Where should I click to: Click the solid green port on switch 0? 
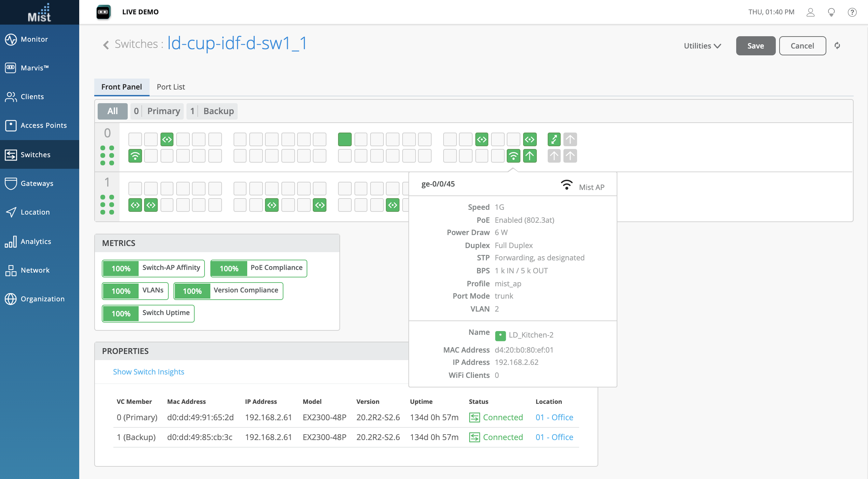[x=345, y=139]
